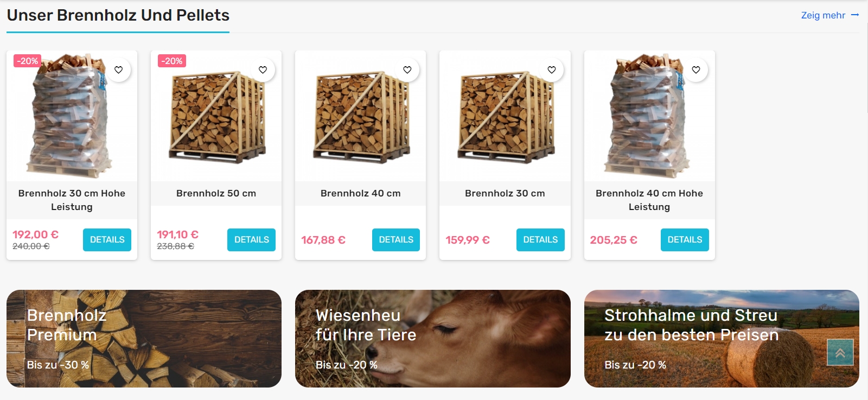Click the Brennholz 50 cm product image
The image size is (868, 400).
(216, 117)
